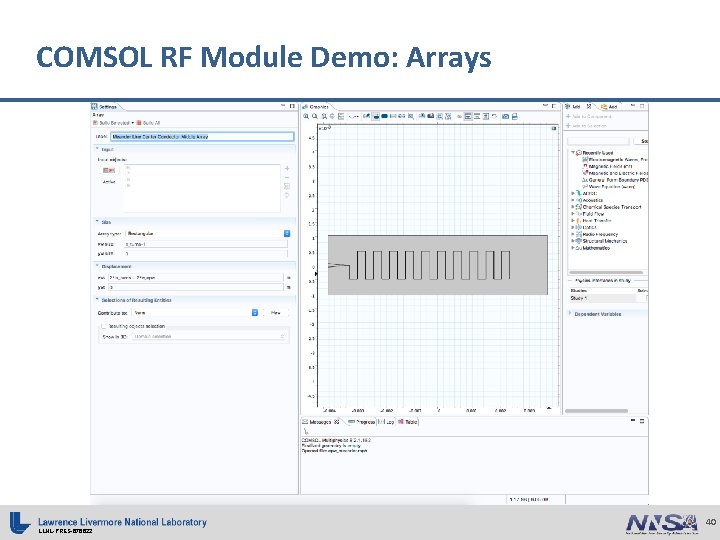
Task: Expand the Acoustics node
Action: click(573, 200)
